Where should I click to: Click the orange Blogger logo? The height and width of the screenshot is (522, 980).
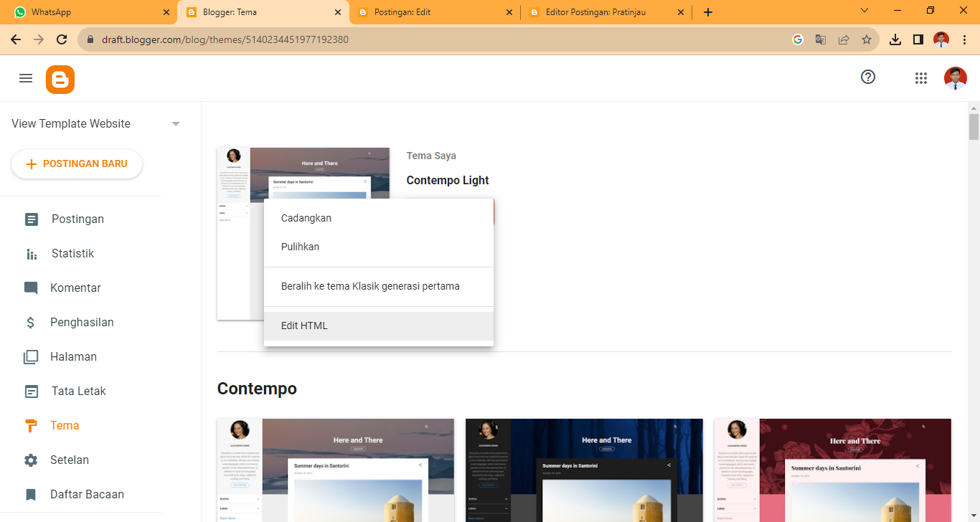60,80
